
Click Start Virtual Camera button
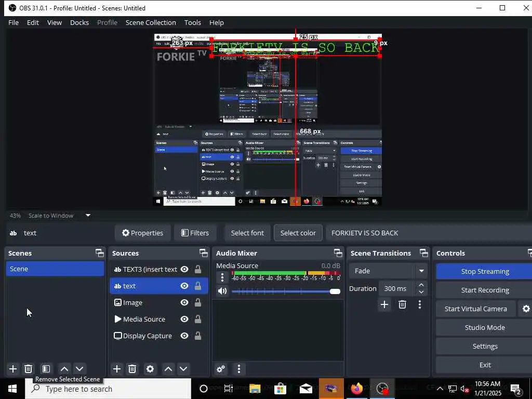click(476, 309)
